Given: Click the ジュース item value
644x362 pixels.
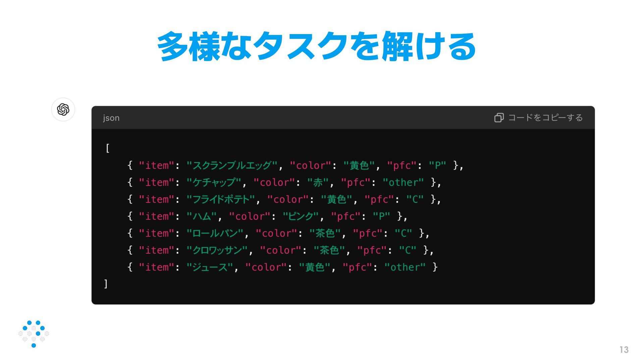Looking at the screenshot, I should pyautogui.click(x=210, y=267).
